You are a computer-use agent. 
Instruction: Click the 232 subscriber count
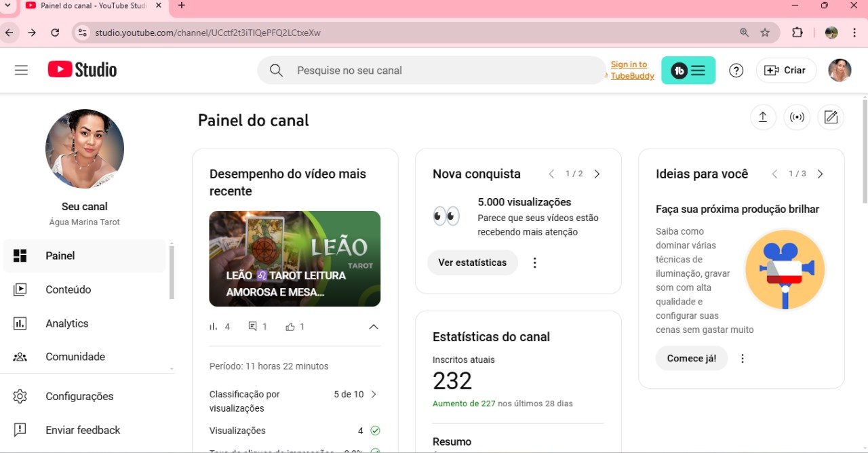point(452,381)
